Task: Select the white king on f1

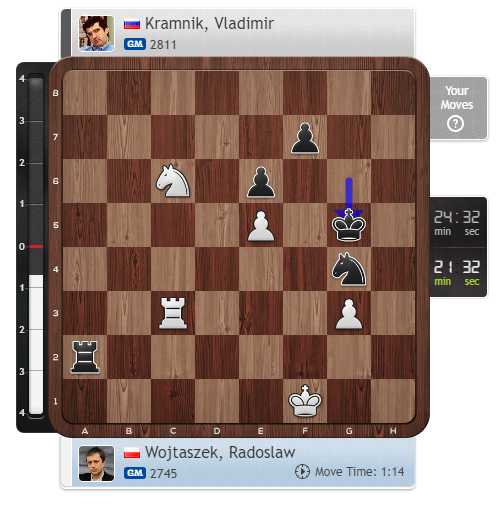Action: [x=305, y=400]
